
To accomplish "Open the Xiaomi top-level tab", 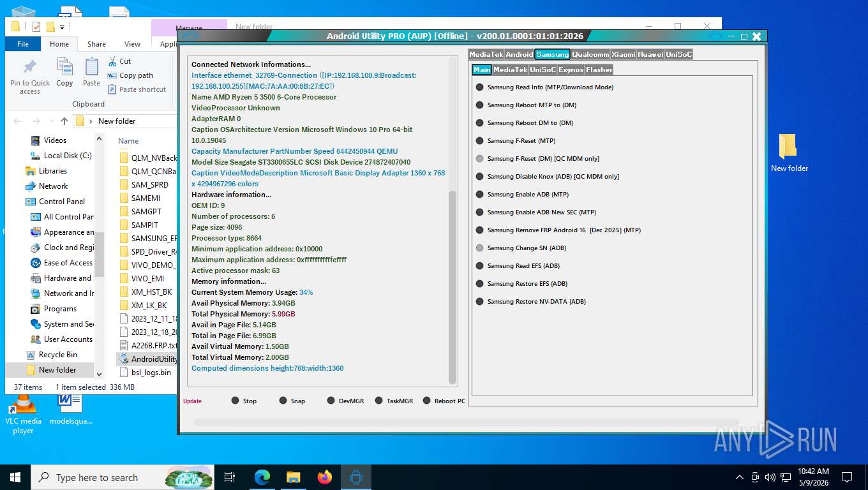I will [x=624, y=54].
